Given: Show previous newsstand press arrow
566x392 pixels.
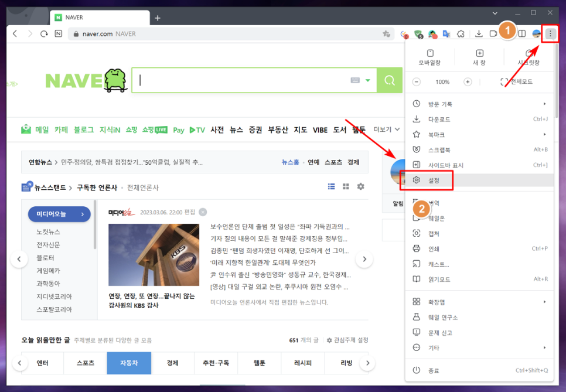Looking at the screenshot, I should coord(19,259).
